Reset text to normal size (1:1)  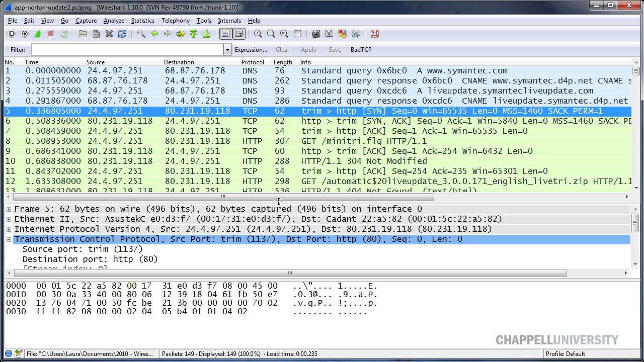click(x=284, y=34)
